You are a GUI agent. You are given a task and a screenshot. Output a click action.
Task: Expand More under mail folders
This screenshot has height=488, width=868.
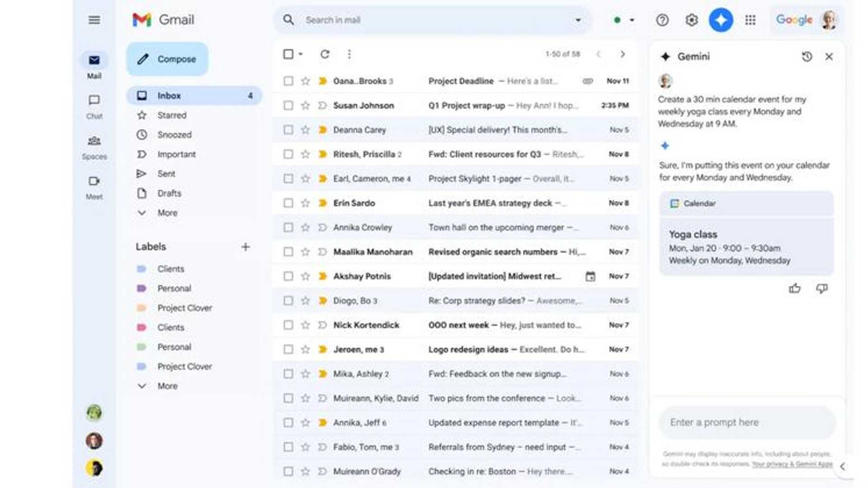point(167,213)
